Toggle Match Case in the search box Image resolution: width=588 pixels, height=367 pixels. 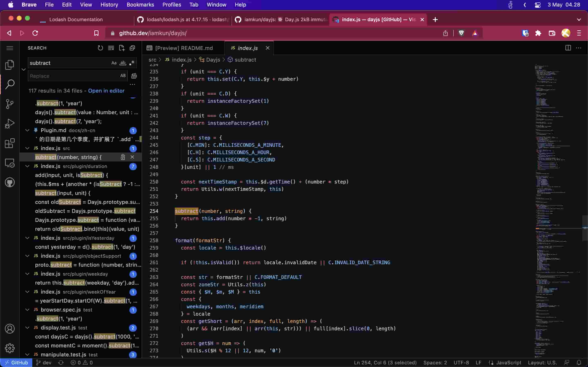point(114,63)
